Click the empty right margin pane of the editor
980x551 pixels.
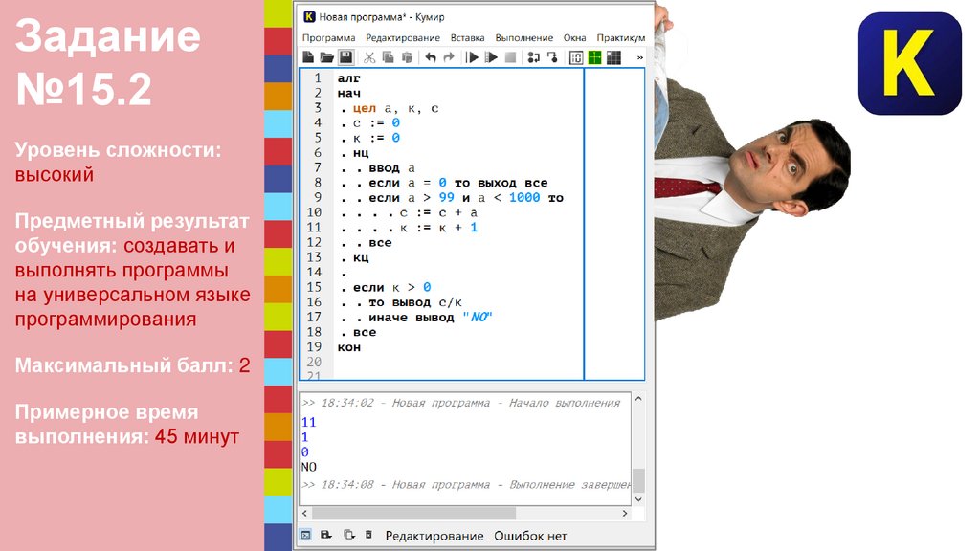click(614, 224)
